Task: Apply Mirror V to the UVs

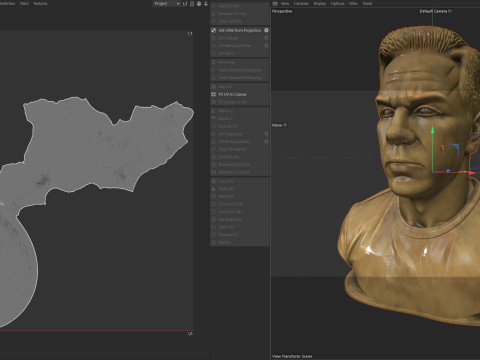Action: 240,119
